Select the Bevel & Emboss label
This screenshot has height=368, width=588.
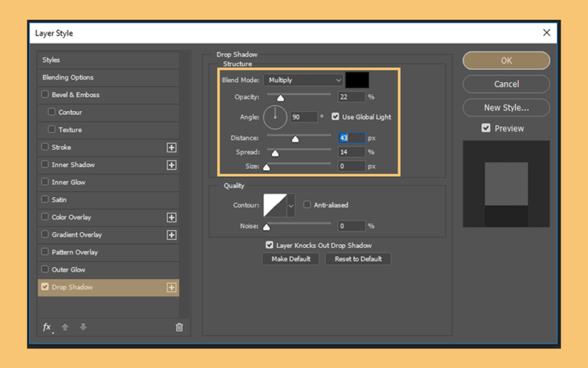coord(76,95)
